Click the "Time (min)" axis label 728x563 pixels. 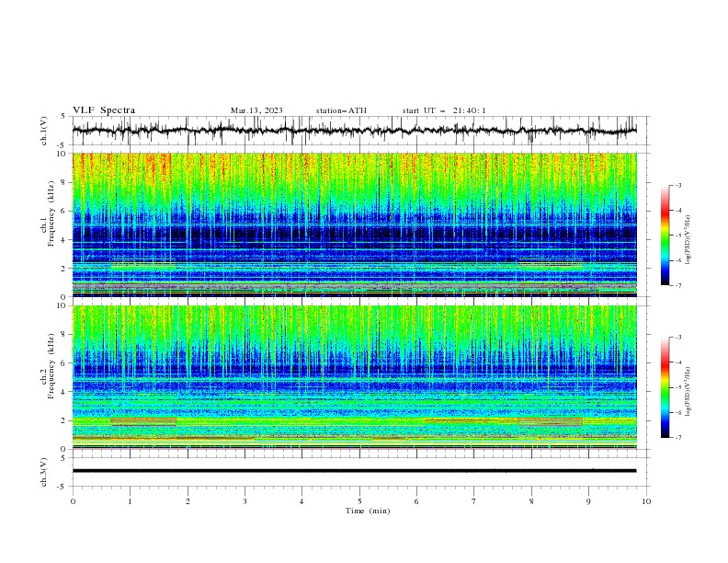click(x=368, y=511)
